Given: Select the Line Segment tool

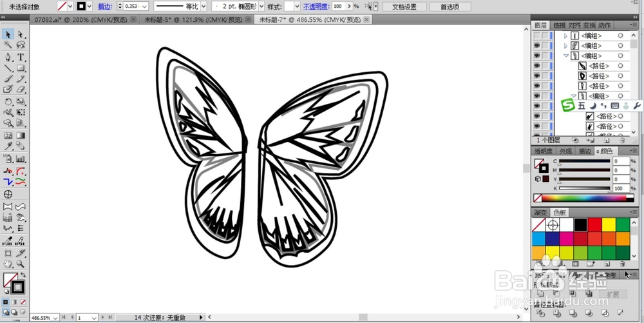Looking at the screenshot, I should (8, 68).
